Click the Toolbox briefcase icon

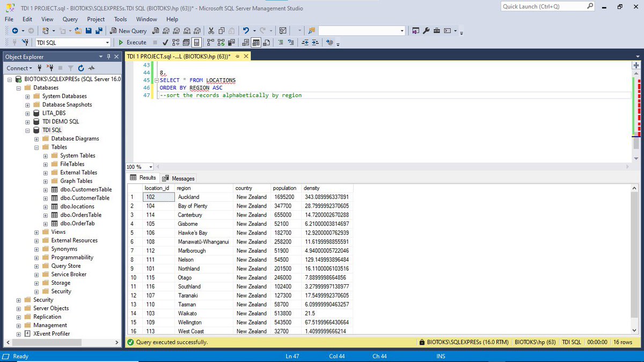(437, 31)
